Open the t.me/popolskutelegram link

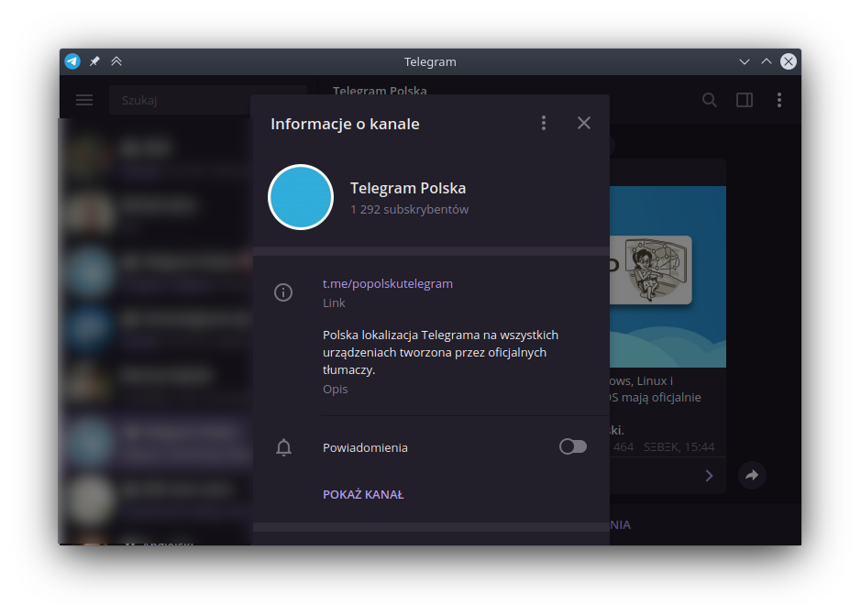(x=388, y=283)
